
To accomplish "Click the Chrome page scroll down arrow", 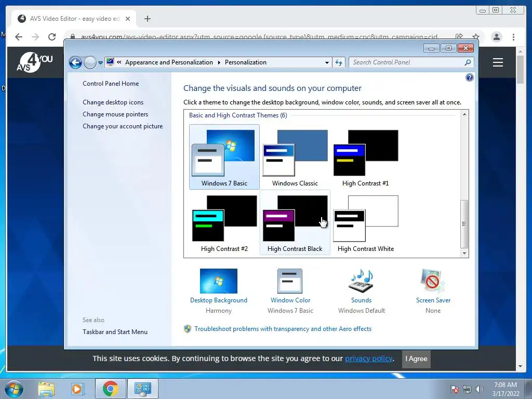I will [x=520, y=366].
